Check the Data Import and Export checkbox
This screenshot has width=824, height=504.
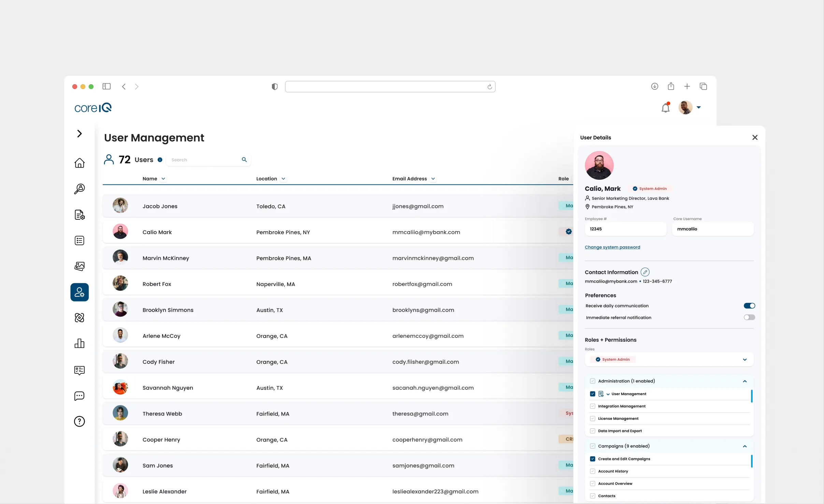[x=593, y=431]
